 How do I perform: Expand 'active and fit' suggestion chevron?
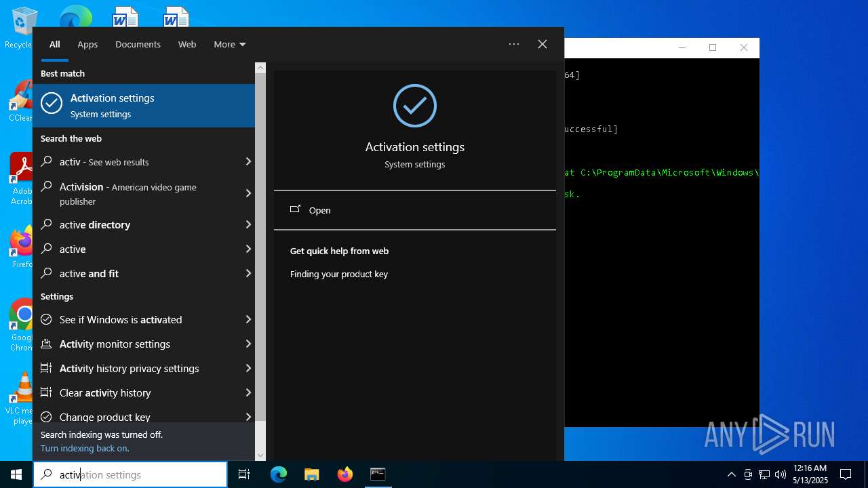coord(248,273)
